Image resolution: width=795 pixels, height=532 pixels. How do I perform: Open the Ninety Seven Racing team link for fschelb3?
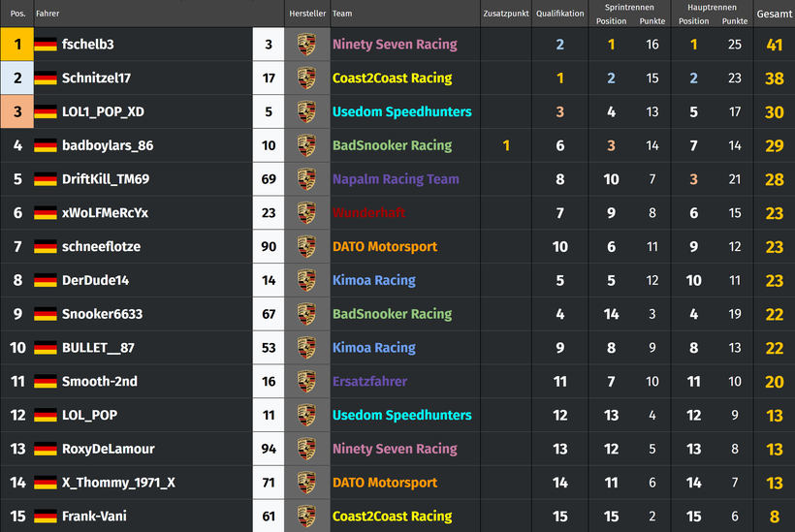(x=395, y=44)
